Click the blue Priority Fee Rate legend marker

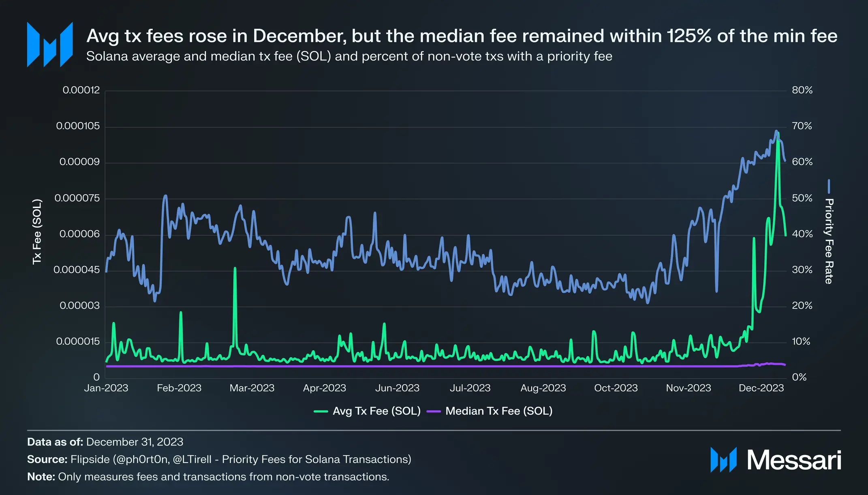[829, 186]
